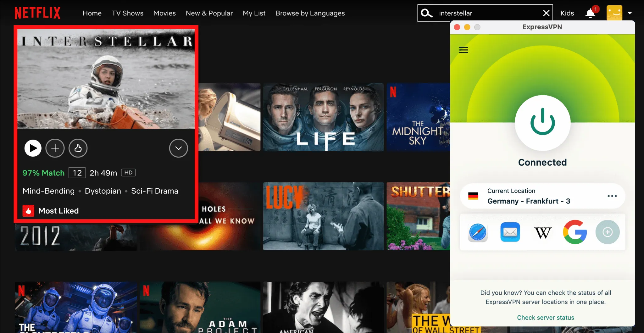Minimize the ExpressVPN window

[467, 27]
